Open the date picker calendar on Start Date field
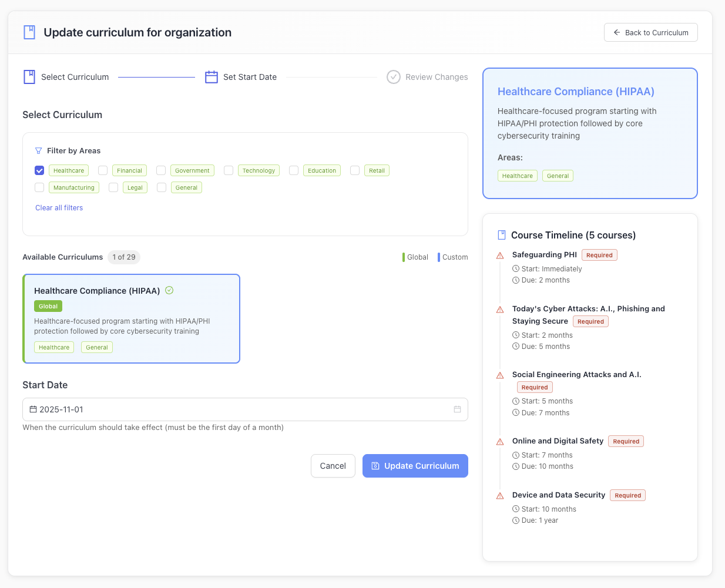 [x=457, y=409]
